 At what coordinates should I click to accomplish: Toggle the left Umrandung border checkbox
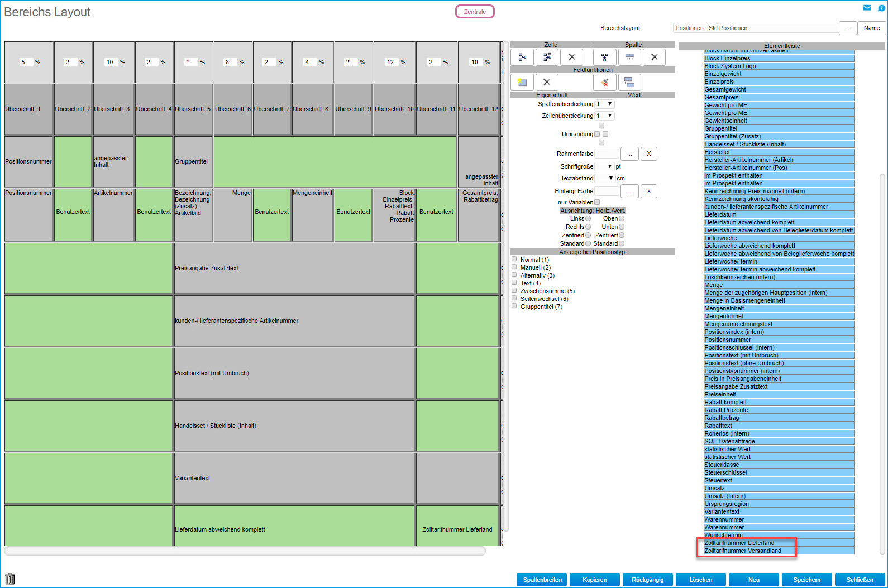coord(597,134)
